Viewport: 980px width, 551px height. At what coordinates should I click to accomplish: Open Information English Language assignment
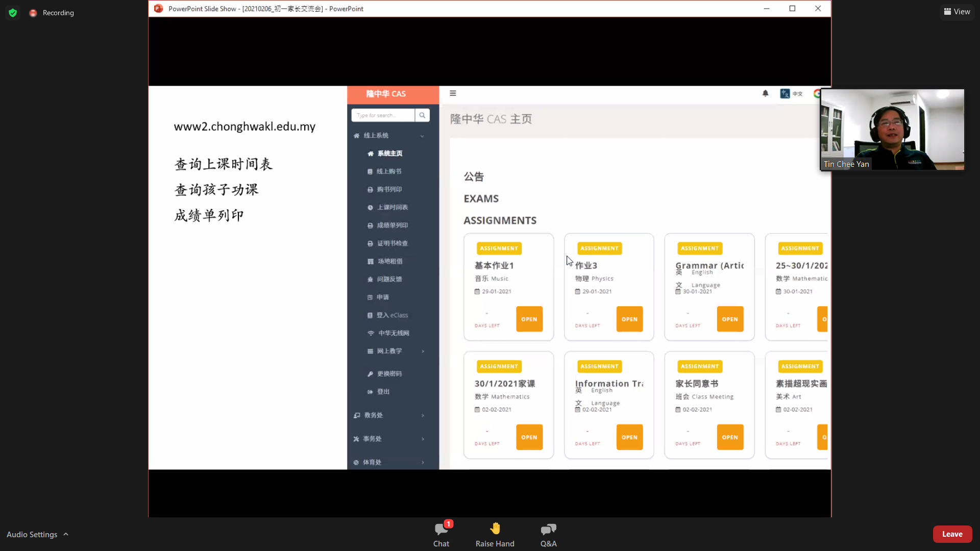coord(629,437)
